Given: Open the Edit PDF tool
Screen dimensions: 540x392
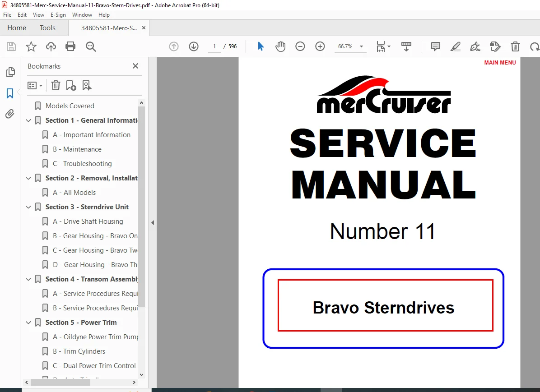Looking at the screenshot, I should tap(495, 46).
